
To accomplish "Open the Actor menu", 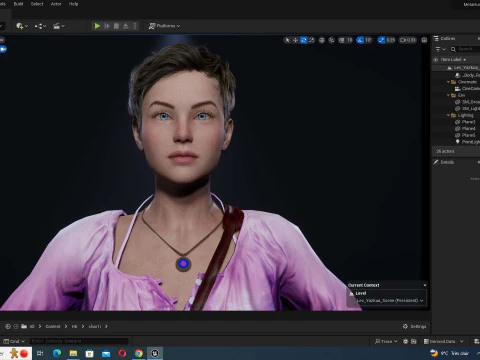I will pos(56,4).
